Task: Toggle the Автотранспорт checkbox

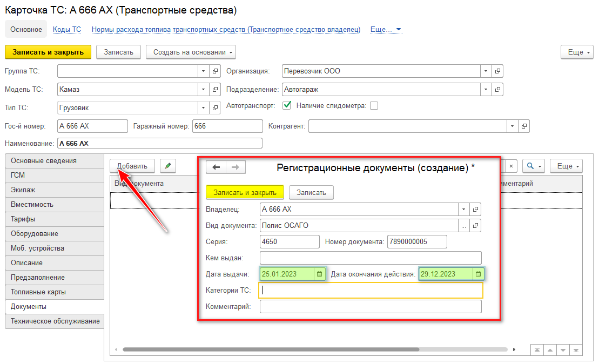Action: coord(287,105)
